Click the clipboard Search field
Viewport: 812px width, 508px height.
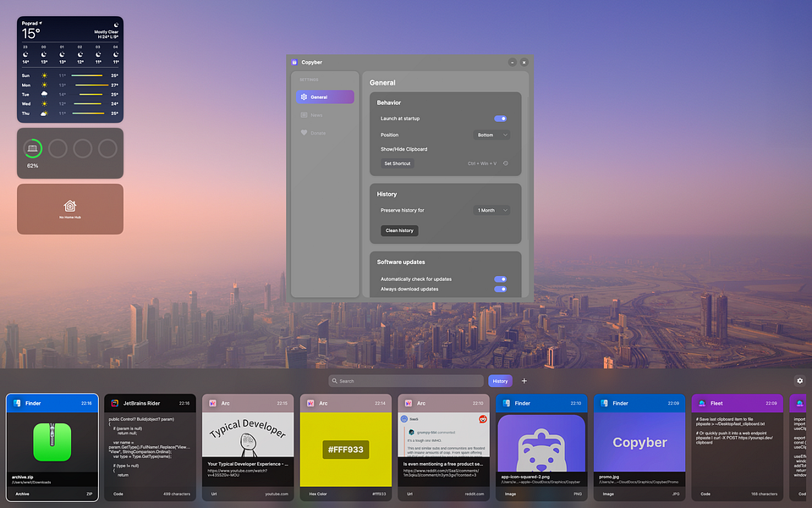click(406, 381)
